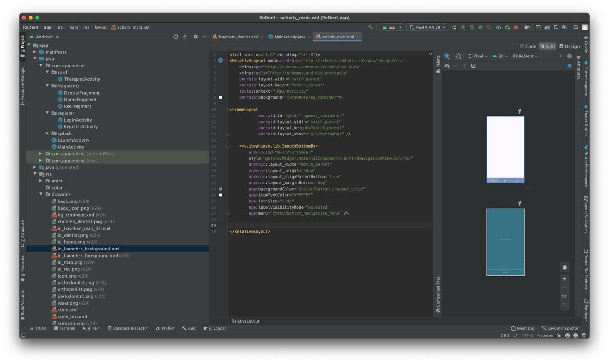Toggle view options eye in design toolbar
The width and height of the screenshot is (609, 364).
pos(447,66)
